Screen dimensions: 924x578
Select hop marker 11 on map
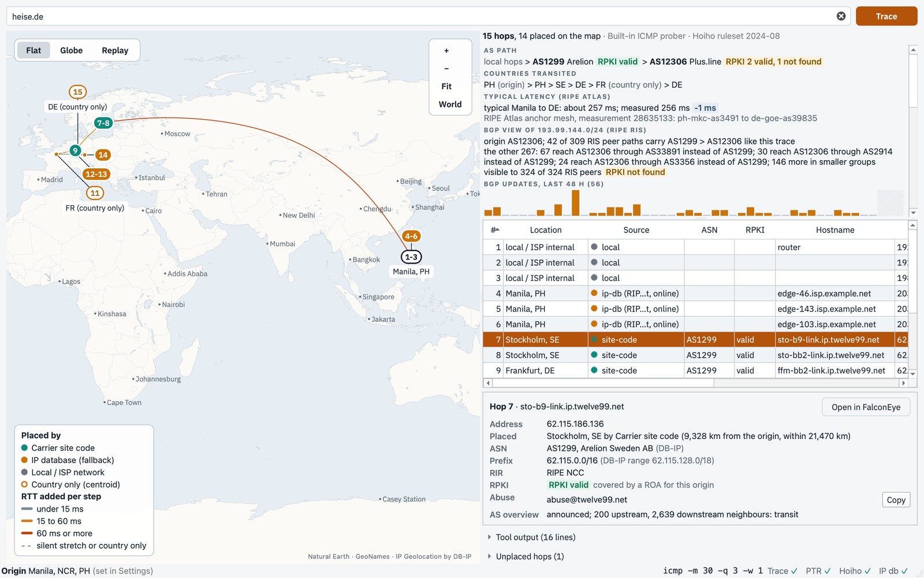[95, 193]
